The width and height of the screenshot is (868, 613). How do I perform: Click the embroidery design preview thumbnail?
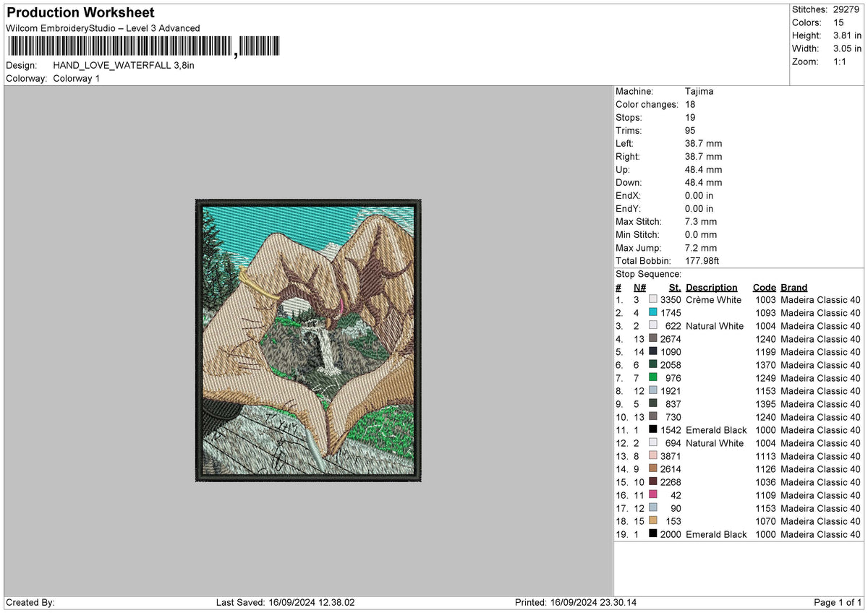(308, 340)
